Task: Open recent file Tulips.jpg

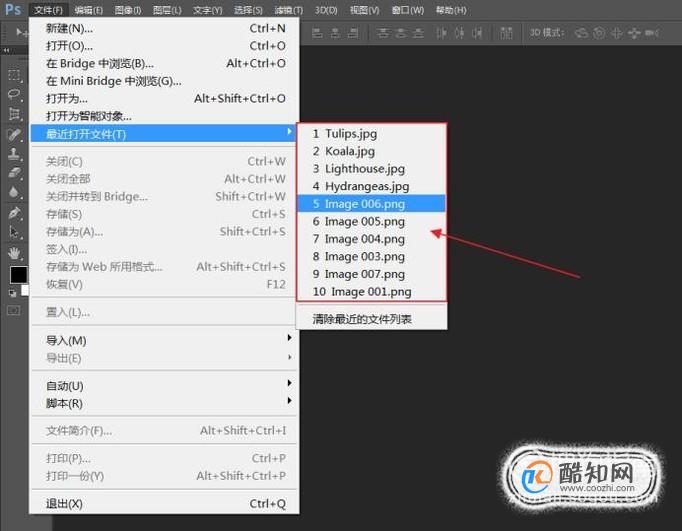Action: click(371, 134)
